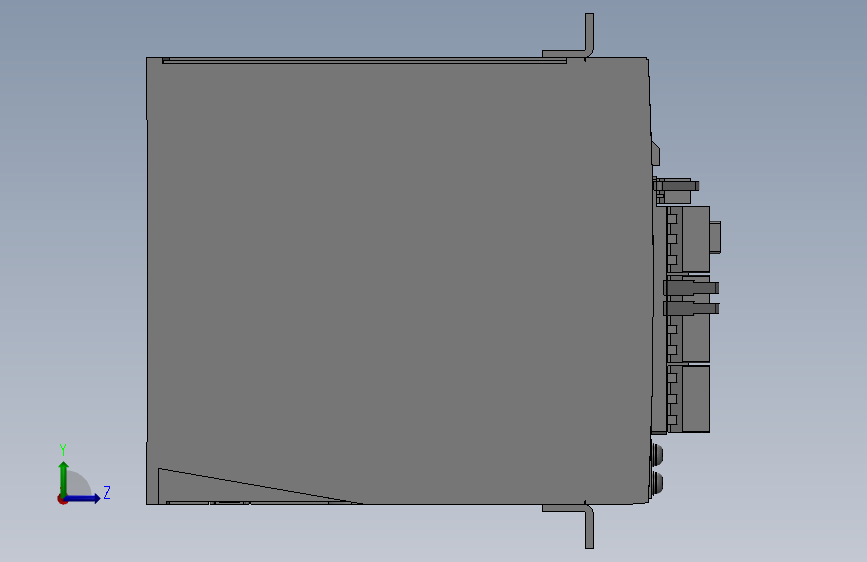Click the red X axis ball at the triad origin

62,499
